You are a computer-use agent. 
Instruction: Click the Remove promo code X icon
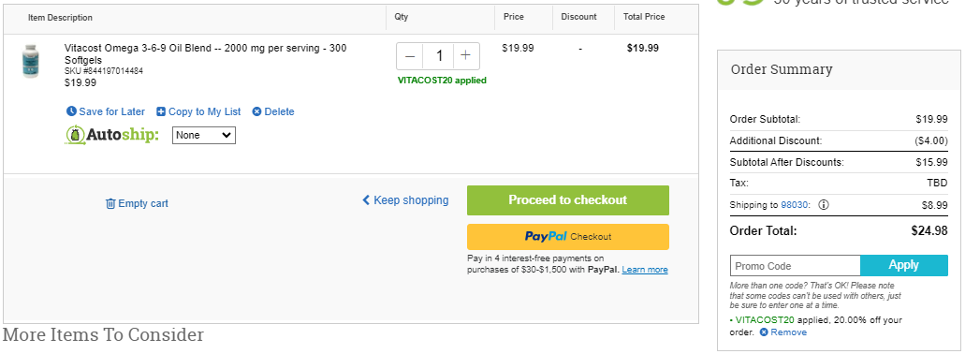pyautogui.click(x=764, y=332)
